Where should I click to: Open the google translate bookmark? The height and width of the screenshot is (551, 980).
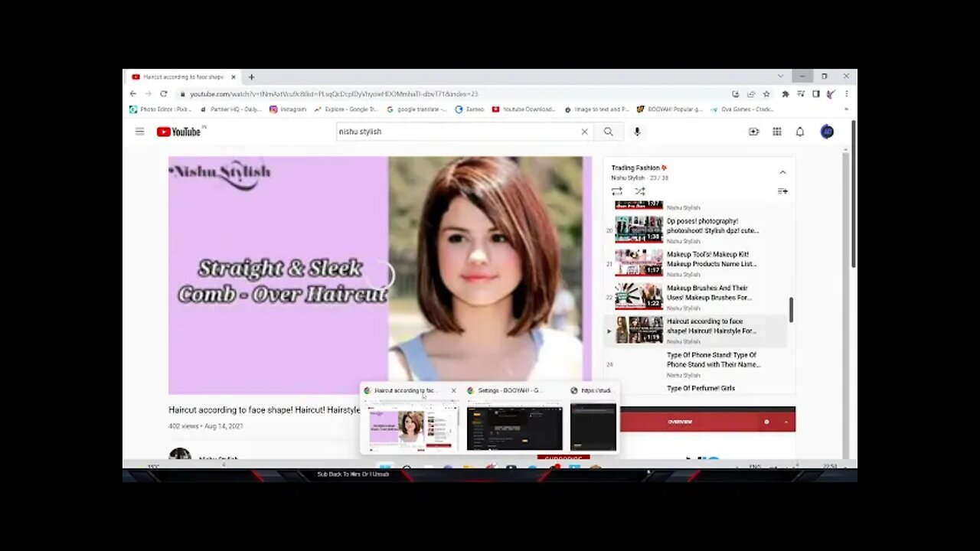(417, 109)
